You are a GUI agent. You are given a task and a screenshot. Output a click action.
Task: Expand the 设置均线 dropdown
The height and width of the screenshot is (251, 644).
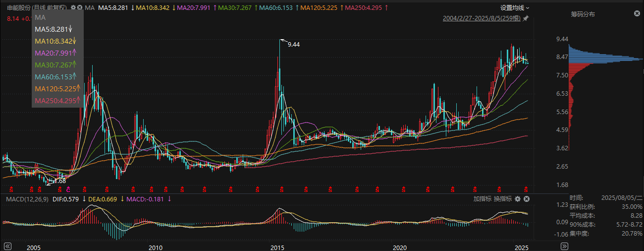(515, 8)
